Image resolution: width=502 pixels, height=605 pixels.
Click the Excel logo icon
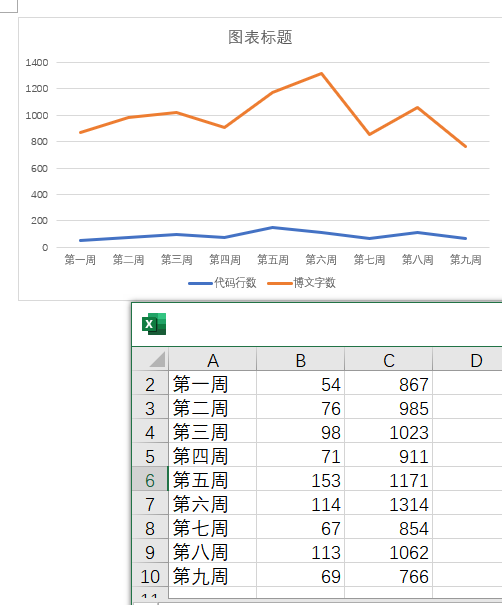[154, 324]
